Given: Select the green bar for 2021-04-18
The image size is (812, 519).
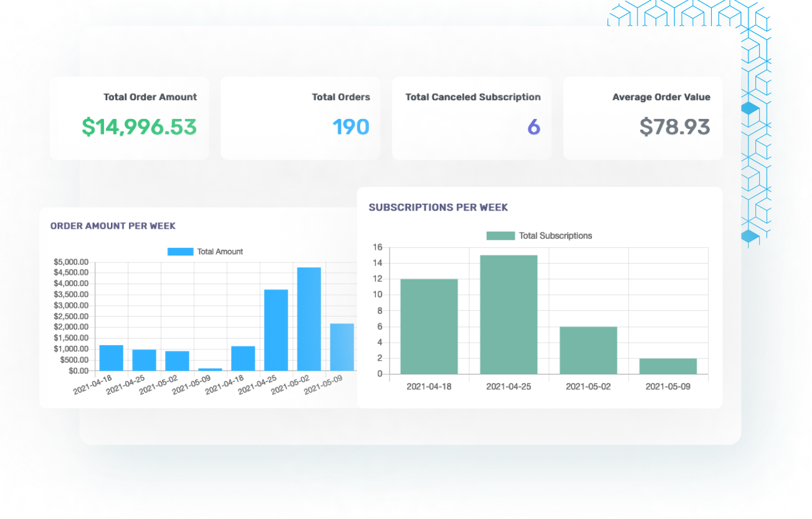Looking at the screenshot, I should 429,326.
